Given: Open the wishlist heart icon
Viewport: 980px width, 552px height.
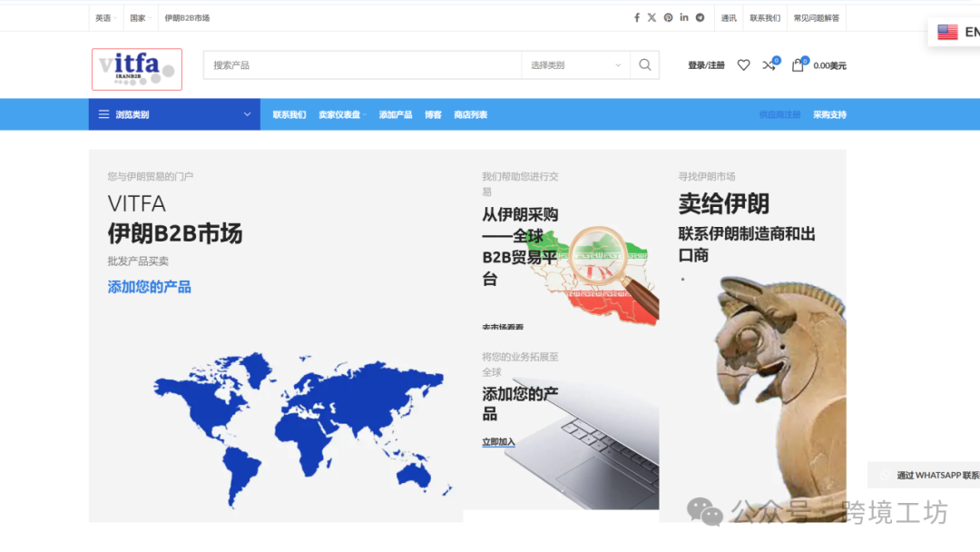Looking at the screenshot, I should (x=743, y=64).
